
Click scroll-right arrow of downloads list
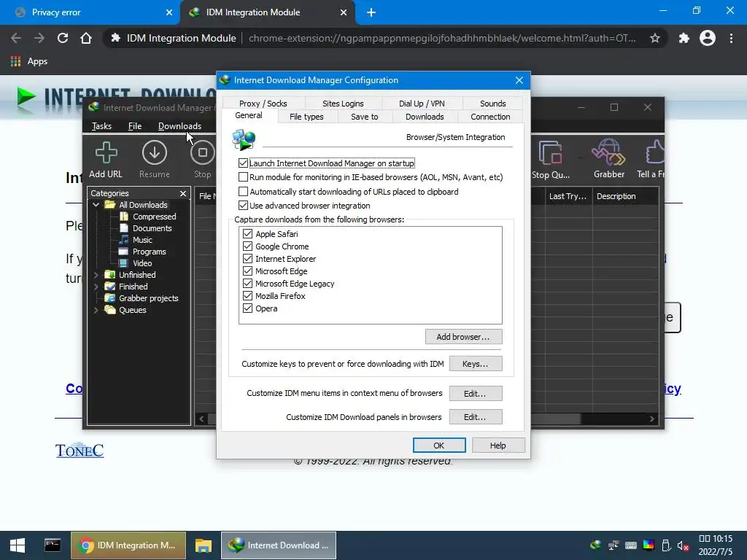(651, 419)
